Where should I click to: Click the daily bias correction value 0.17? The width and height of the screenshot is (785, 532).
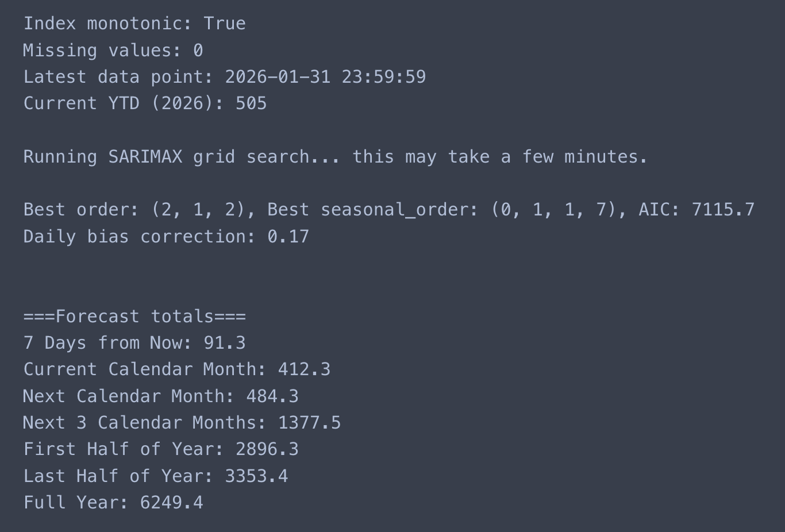pyautogui.click(x=288, y=237)
